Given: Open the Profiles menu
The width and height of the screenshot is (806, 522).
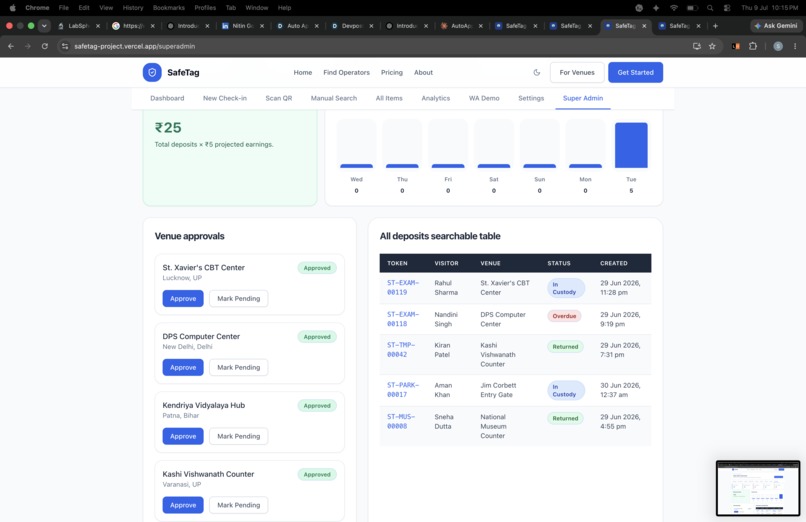Looking at the screenshot, I should point(205,8).
